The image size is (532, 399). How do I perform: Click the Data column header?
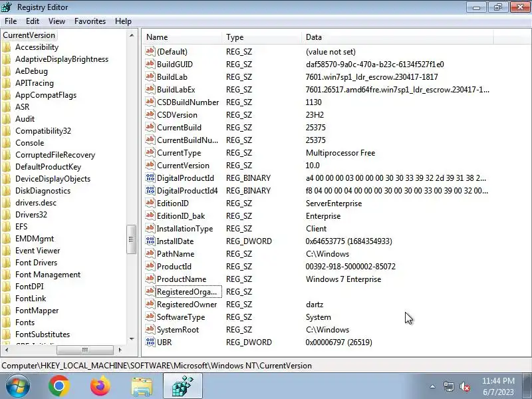[x=397, y=37]
